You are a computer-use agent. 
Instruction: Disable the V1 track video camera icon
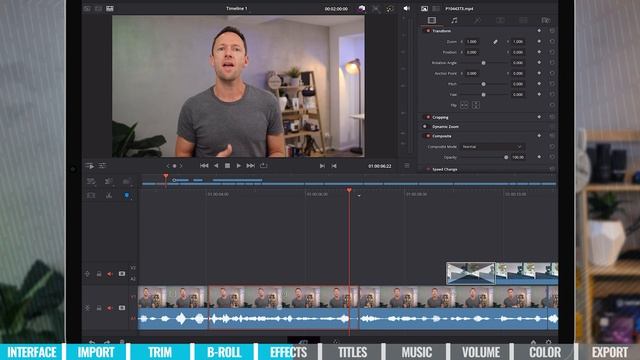(122, 308)
